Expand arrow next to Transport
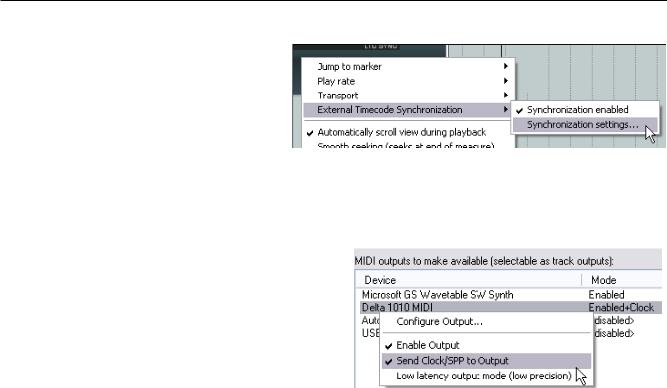667x388 pixels. point(505,95)
